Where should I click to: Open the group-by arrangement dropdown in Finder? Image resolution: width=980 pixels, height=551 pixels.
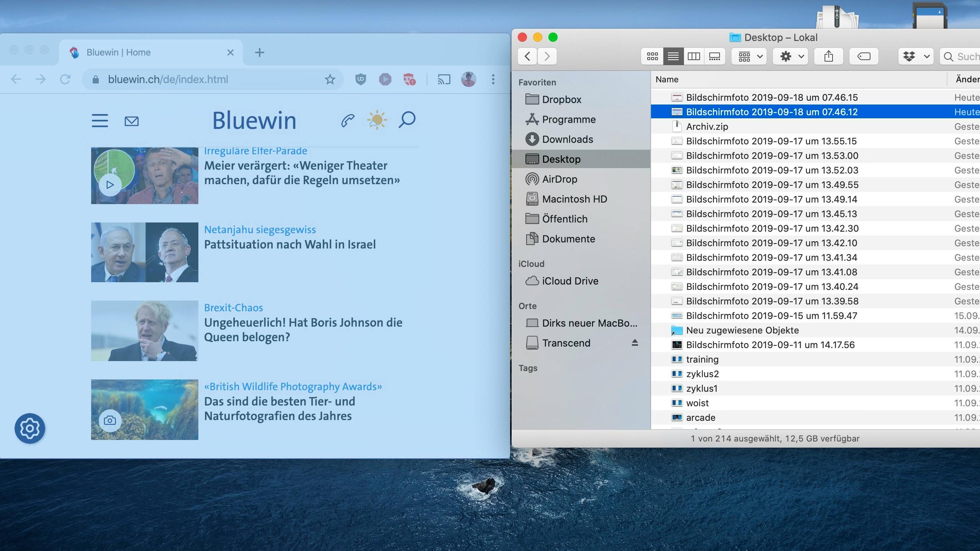[749, 56]
